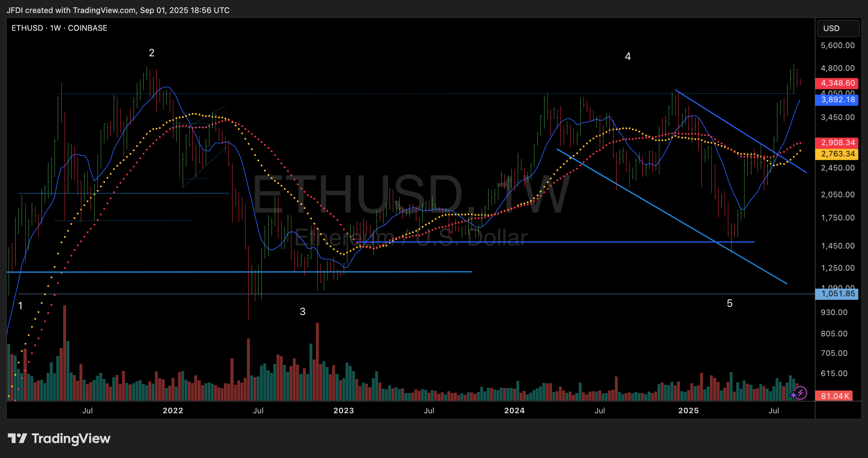Click the purple lightning bolt icon
868x458 pixels.
coord(800,393)
